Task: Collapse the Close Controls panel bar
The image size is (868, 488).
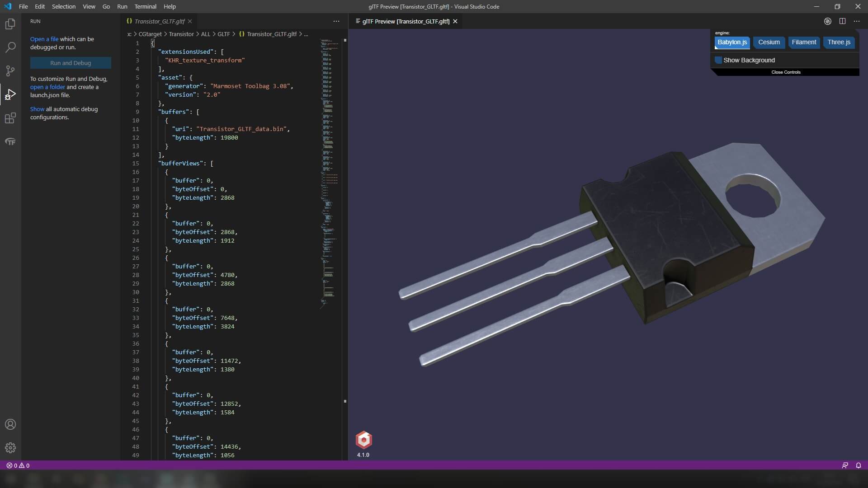Action: [x=786, y=72]
